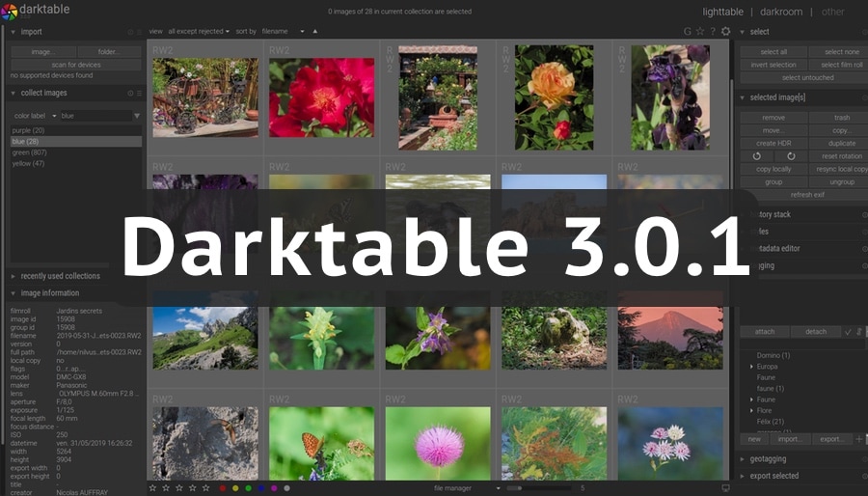Click the create HDR button
The height and width of the screenshot is (496, 868).
click(773, 144)
